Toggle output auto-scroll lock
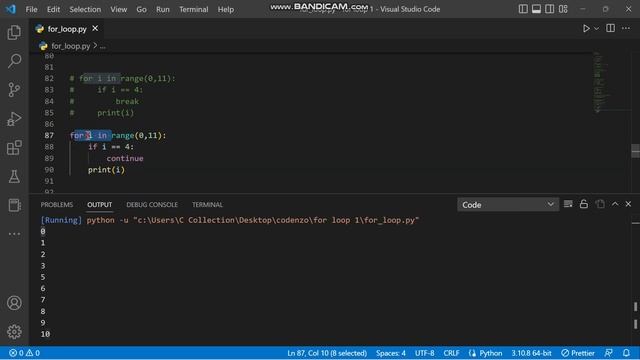The width and height of the screenshot is (640, 360). (584, 204)
